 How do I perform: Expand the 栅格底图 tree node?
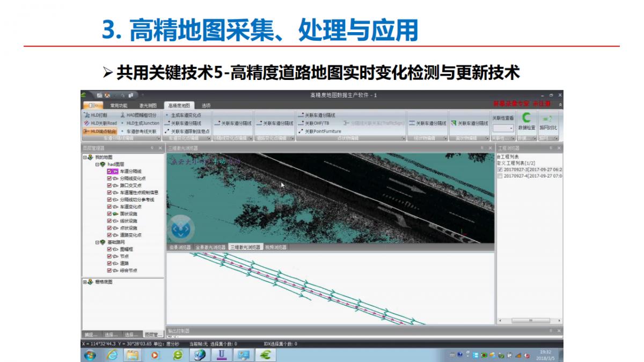(85, 282)
